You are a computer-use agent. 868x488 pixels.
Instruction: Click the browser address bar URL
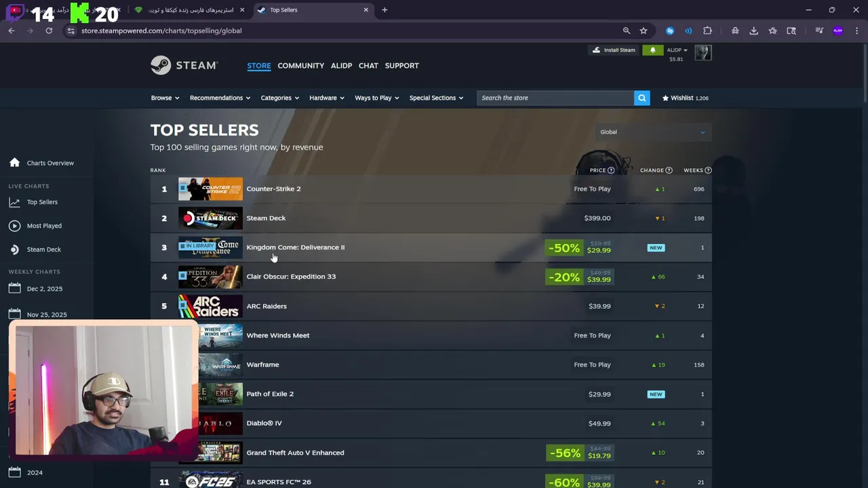pyautogui.click(x=161, y=30)
